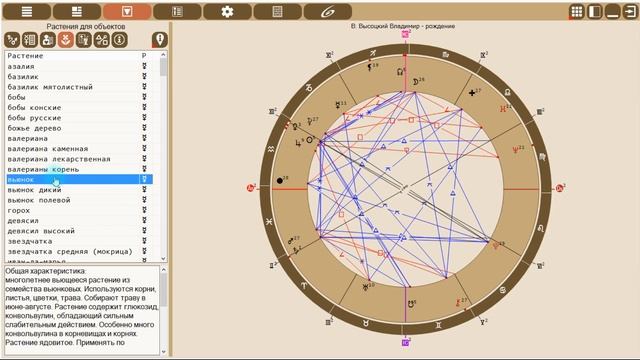Click the Mars symbol in chart
The height and width of the screenshot is (360, 640).
[291, 241]
